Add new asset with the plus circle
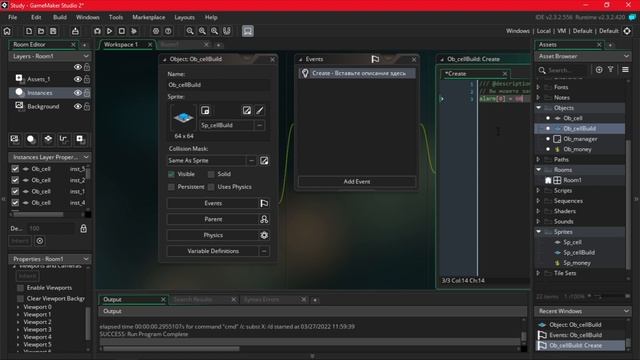Image resolution: width=640 pixels, height=360 pixels. 599,70
